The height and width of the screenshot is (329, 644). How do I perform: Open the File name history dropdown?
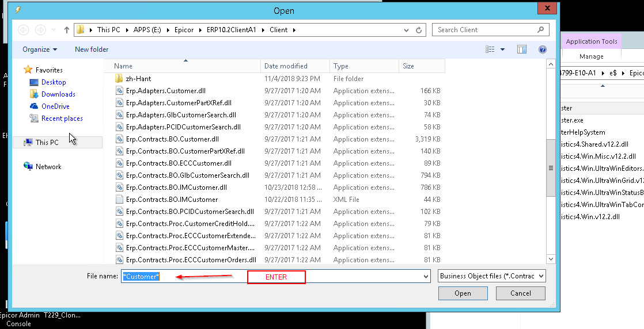click(426, 277)
